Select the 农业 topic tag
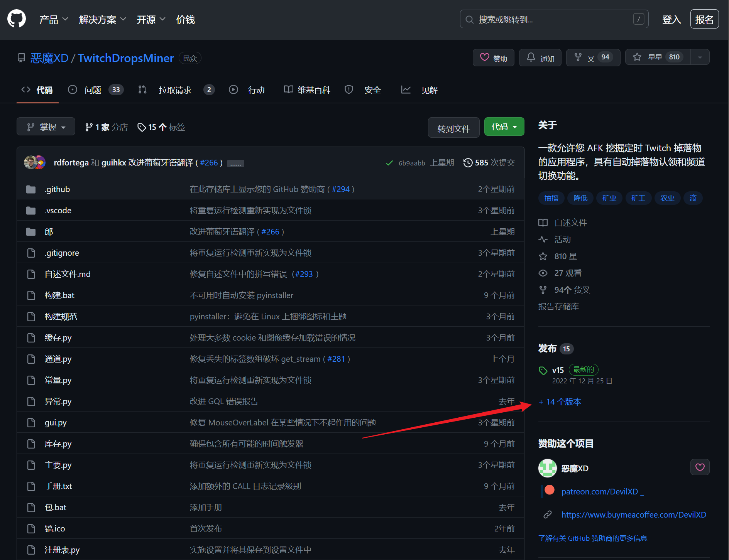The width and height of the screenshot is (729, 560). pos(667,198)
